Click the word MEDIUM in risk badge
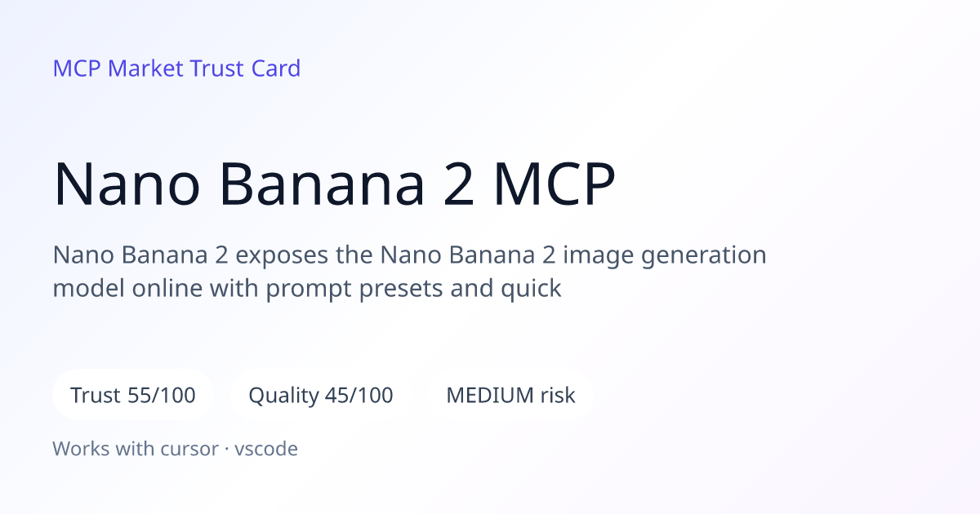This screenshot has height=514, width=980. click(489, 396)
